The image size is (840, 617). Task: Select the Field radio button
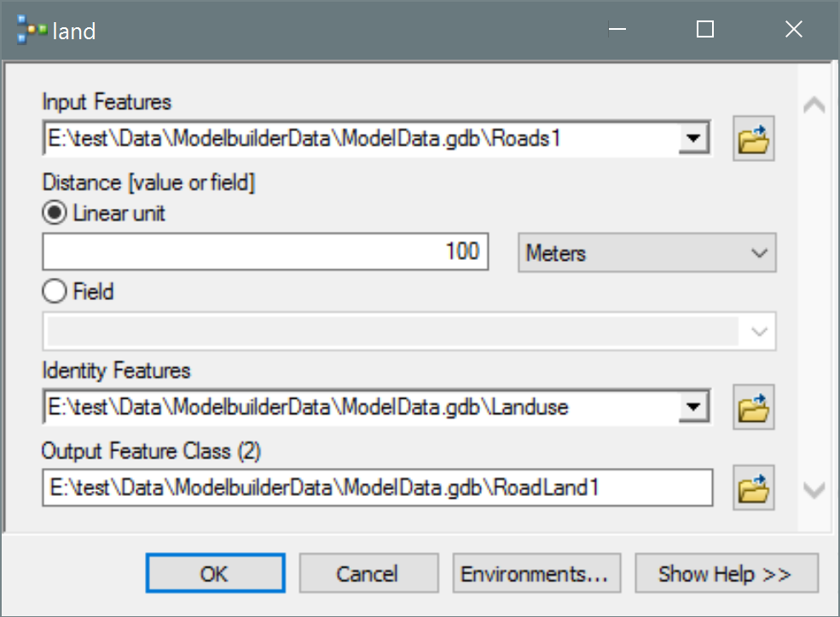click(x=54, y=292)
